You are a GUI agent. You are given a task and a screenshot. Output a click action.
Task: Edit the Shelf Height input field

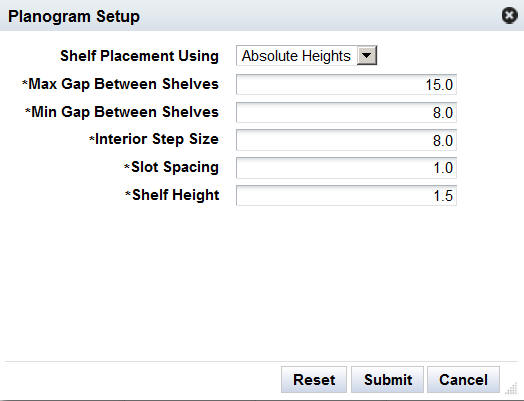coord(346,195)
